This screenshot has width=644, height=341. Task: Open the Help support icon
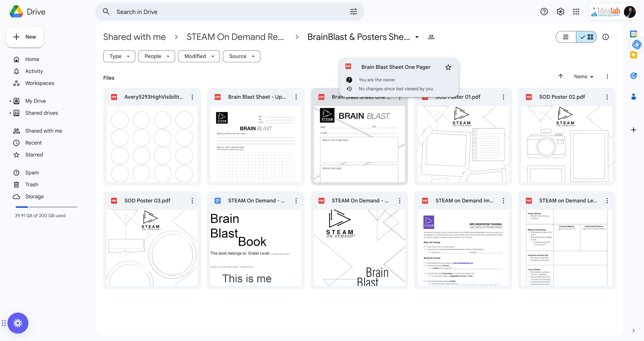(x=544, y=12)
